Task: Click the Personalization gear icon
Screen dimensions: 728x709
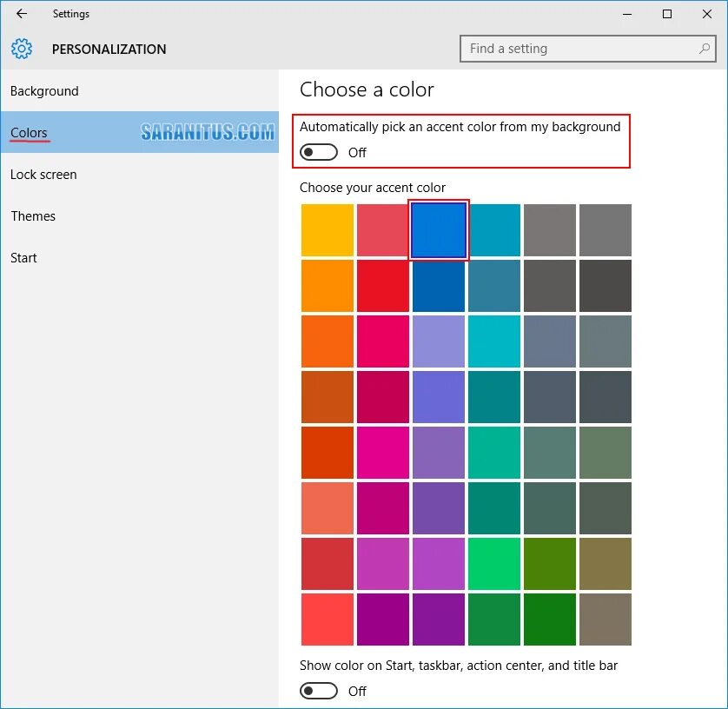Action: click(x=23, y=49)
